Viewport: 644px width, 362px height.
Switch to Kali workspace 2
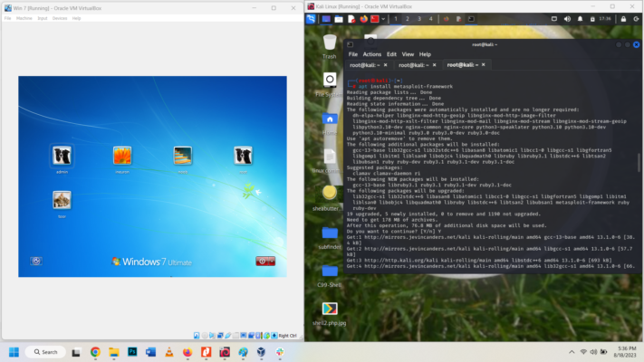tap(408, 19)
